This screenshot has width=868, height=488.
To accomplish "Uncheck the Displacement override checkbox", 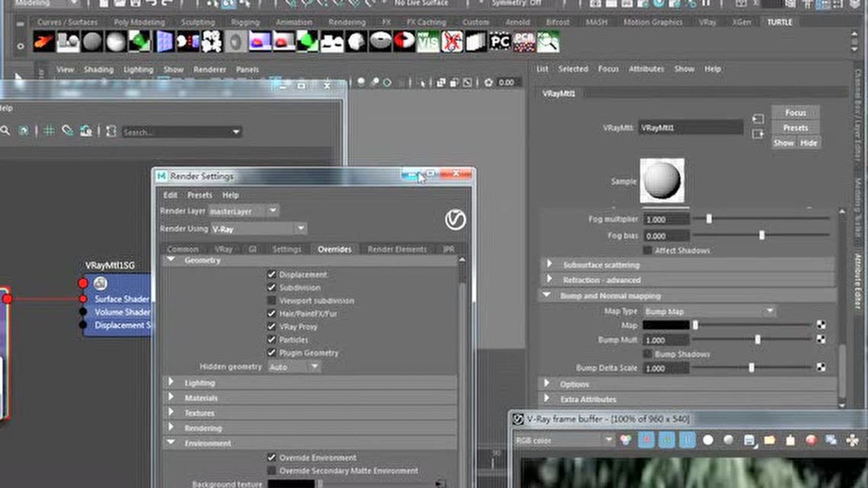I will (x=272, y=274).
